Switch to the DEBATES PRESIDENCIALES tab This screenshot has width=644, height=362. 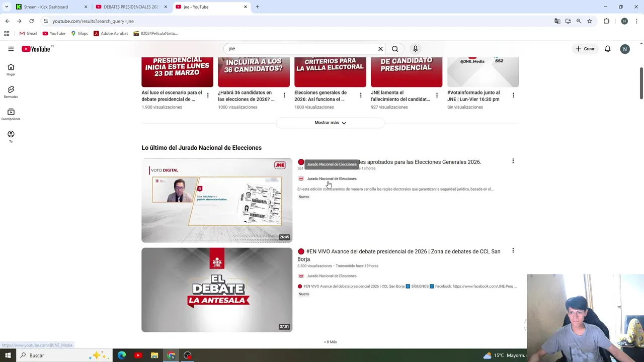coord(131,7)
